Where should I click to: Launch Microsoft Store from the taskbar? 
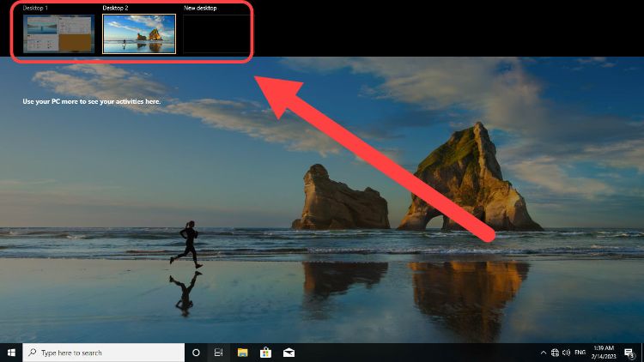[x=266, y=353]
